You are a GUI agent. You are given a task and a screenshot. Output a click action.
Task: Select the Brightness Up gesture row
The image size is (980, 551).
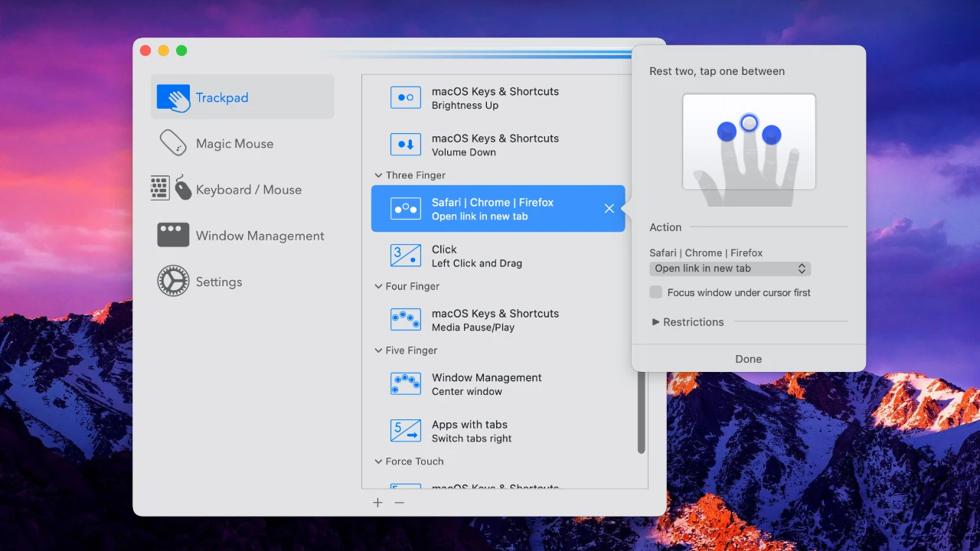498,98
